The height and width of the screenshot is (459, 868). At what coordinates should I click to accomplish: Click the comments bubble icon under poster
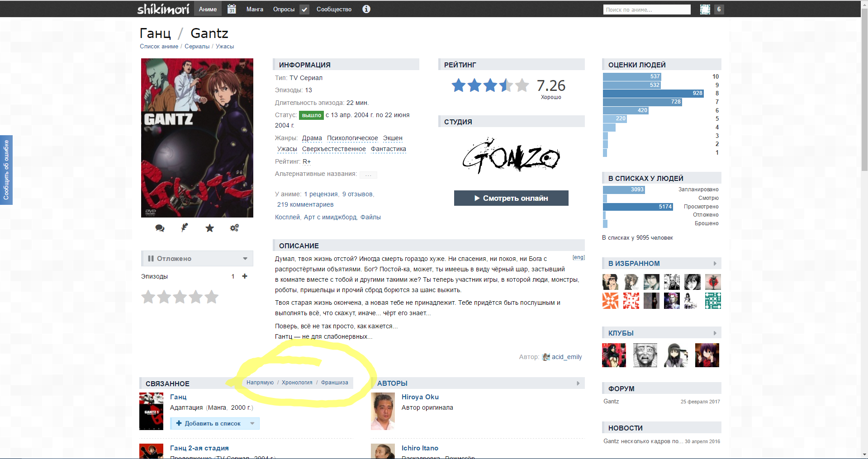click(x=160, y=228)
